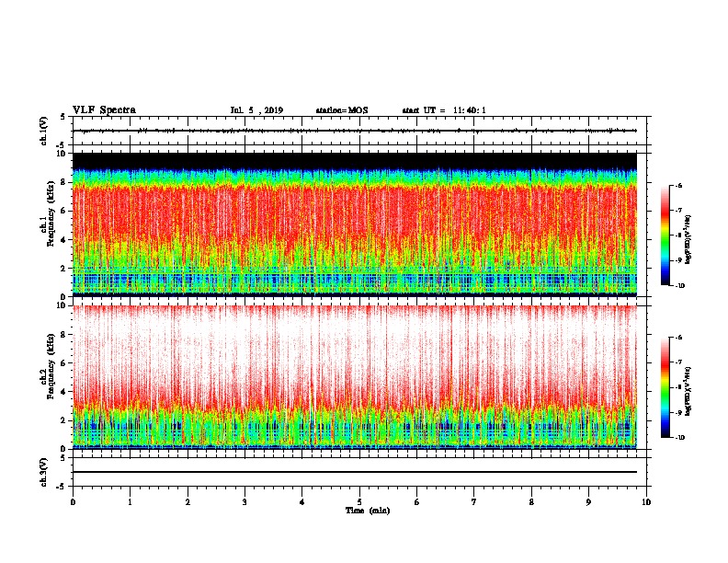Viewport: 728px width, 563px height.
Task: Click the "ch.1(V)" waveform axis label
Action: point(43,131)
